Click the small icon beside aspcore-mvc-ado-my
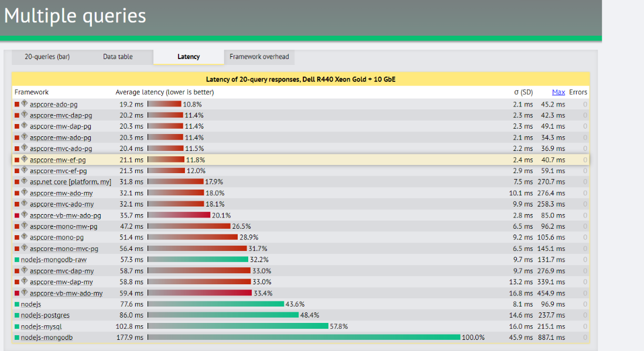 tap(25, 203)
